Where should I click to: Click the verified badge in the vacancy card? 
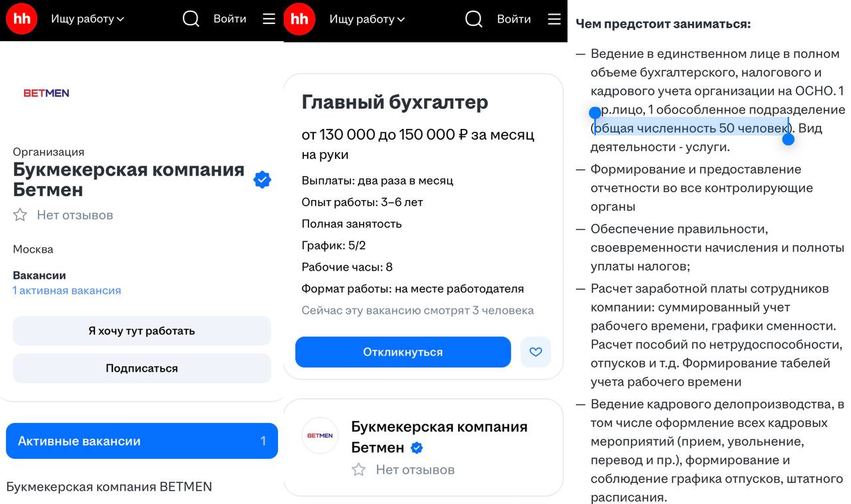point(416,448)
